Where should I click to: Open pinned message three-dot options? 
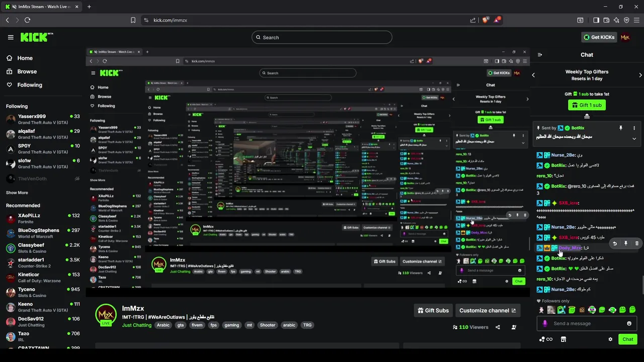[634, 128]
